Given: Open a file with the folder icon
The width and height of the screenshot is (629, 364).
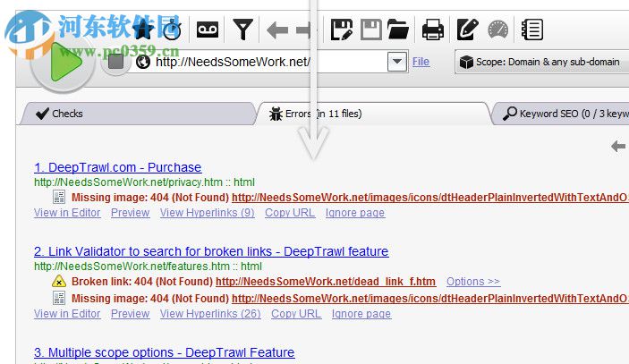Looking at the screenshot, I should (398, 30).
